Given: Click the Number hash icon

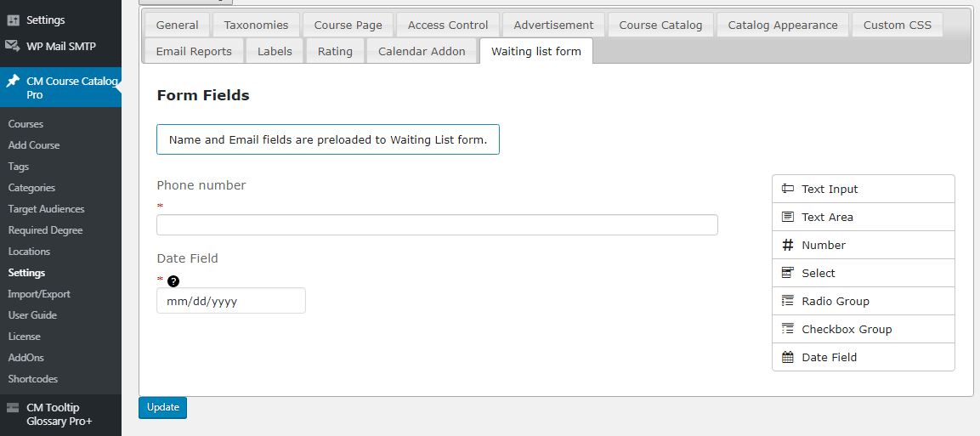Looking at the screenshot, I should tap(788, 245).
